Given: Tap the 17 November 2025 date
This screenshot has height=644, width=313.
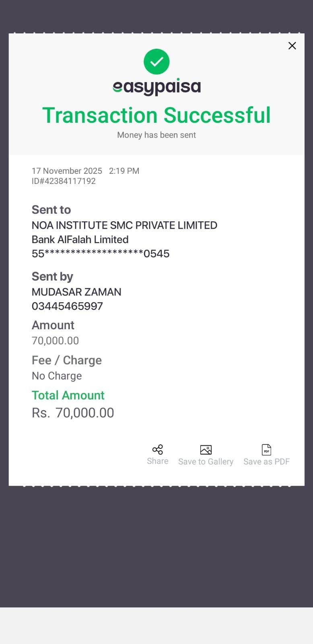Looking at the screenshot, I should 67,171.
